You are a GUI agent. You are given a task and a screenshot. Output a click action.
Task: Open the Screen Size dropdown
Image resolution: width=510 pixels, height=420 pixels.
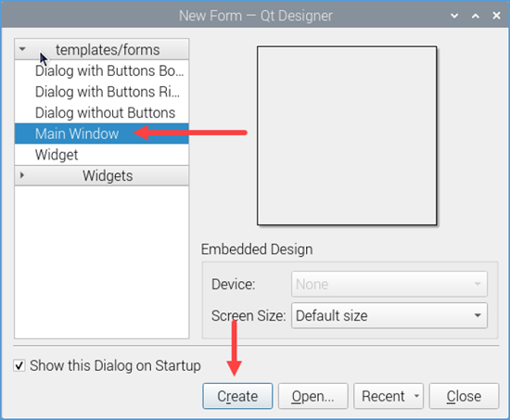tap(389, 315)
